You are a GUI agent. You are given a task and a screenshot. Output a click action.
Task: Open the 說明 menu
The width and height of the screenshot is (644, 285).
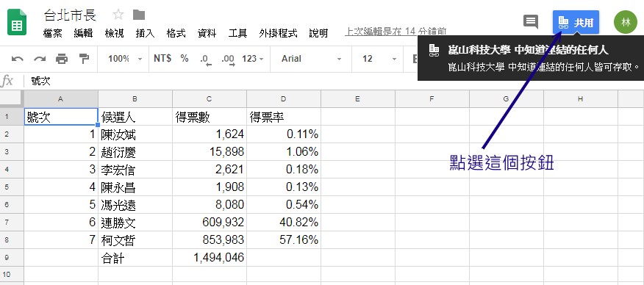click(x=319, y=33)
